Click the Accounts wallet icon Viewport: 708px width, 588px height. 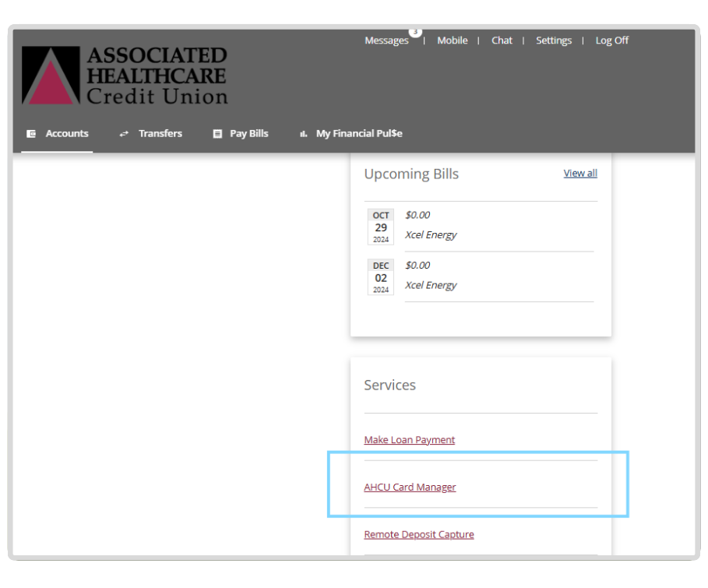pyautogui.click(x=31, y=134)
